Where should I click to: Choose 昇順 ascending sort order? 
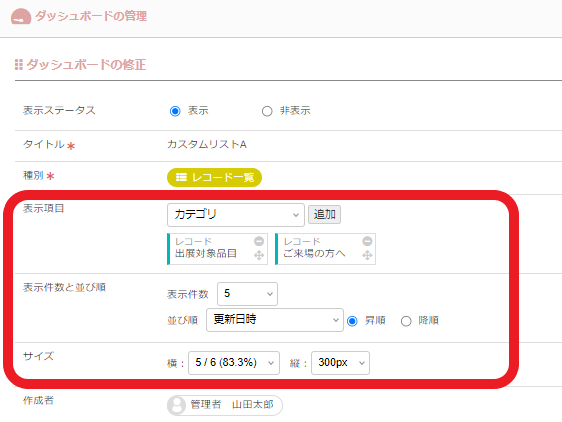click(352, 321)
